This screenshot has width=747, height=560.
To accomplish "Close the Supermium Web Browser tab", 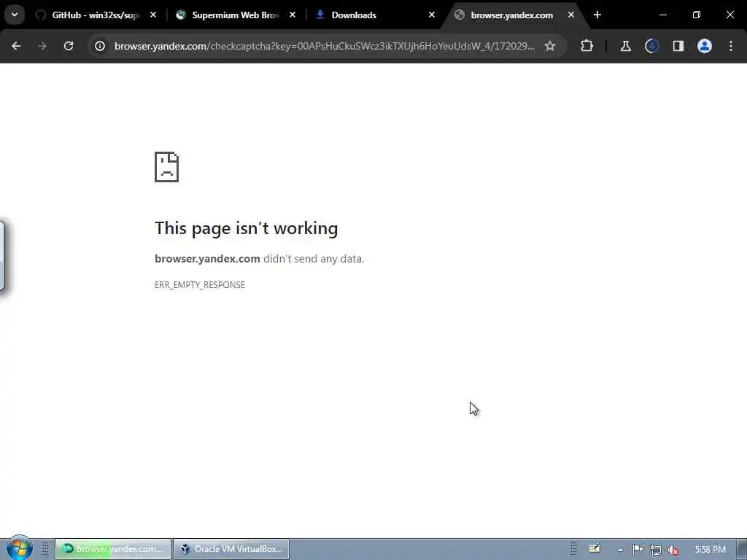I will (293, 15).
